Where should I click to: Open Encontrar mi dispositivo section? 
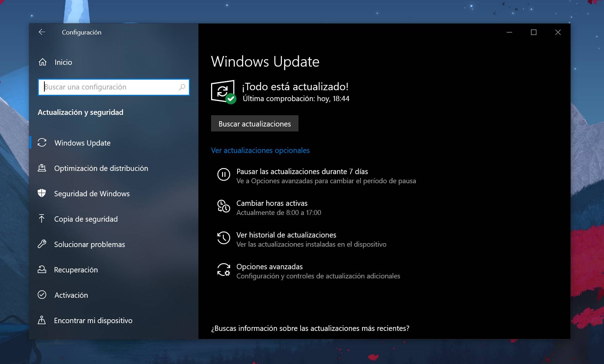[114, 320]
